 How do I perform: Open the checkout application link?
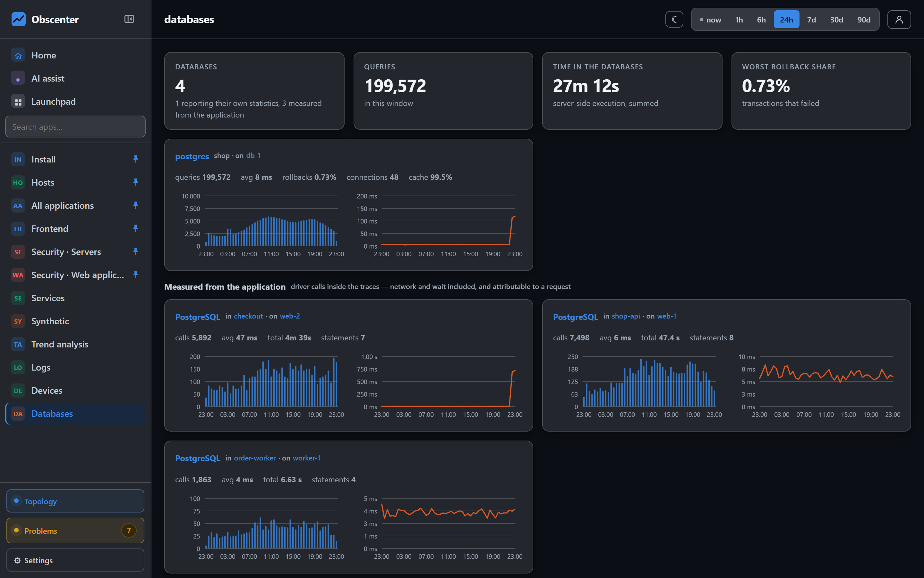click(x=248, y=316)
